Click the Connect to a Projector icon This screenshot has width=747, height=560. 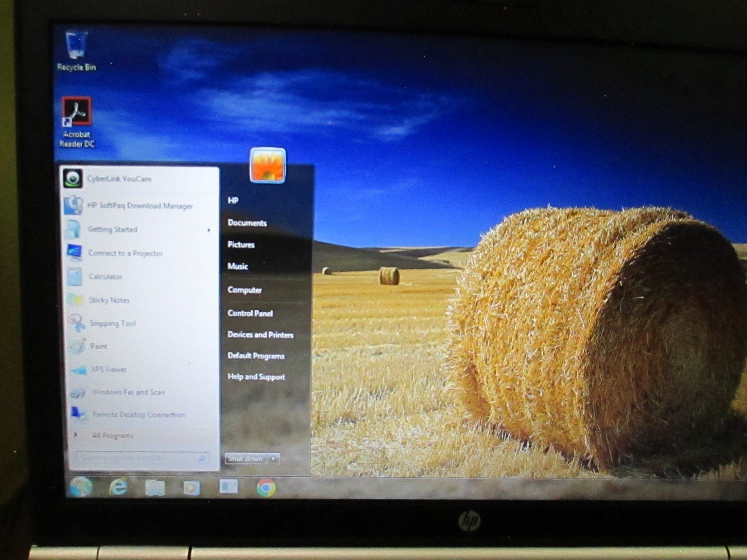[x=74, y=253]
